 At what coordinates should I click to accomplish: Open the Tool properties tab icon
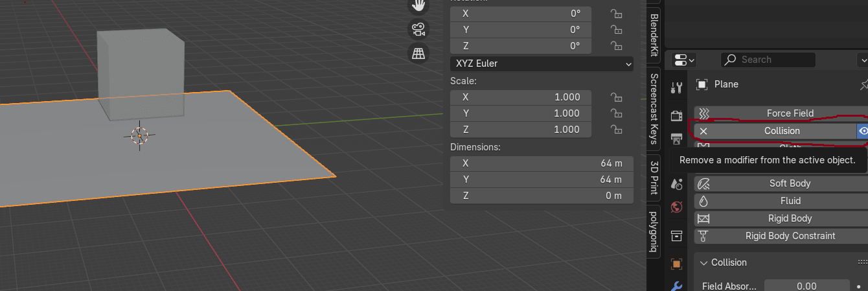tap(677, 88)
